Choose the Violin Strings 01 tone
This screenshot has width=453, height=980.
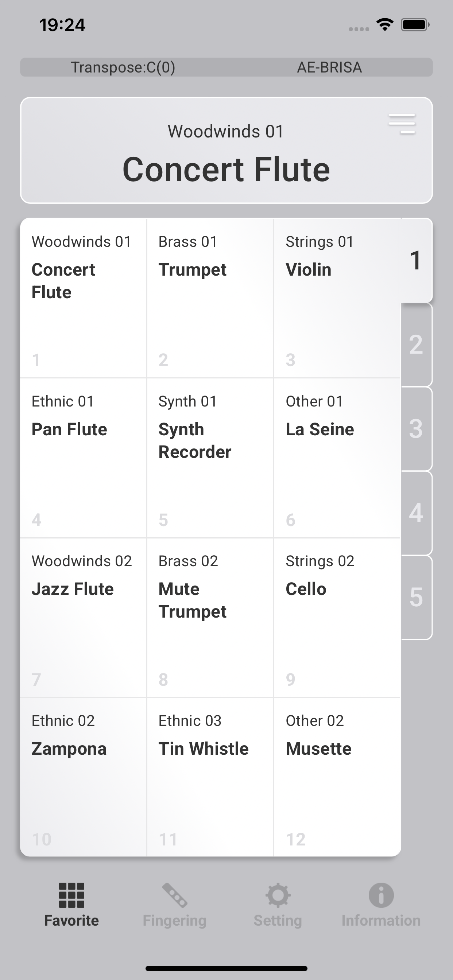(337, 298)
